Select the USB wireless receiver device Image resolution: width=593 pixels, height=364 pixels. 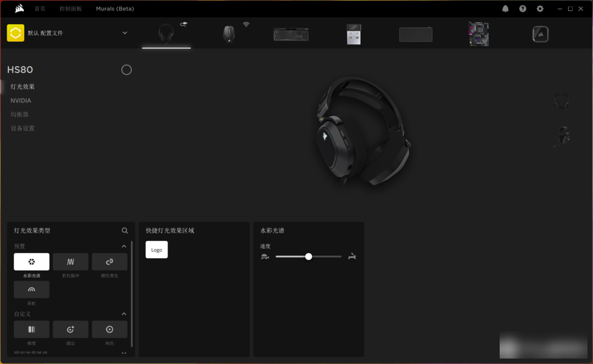[354, 34]
